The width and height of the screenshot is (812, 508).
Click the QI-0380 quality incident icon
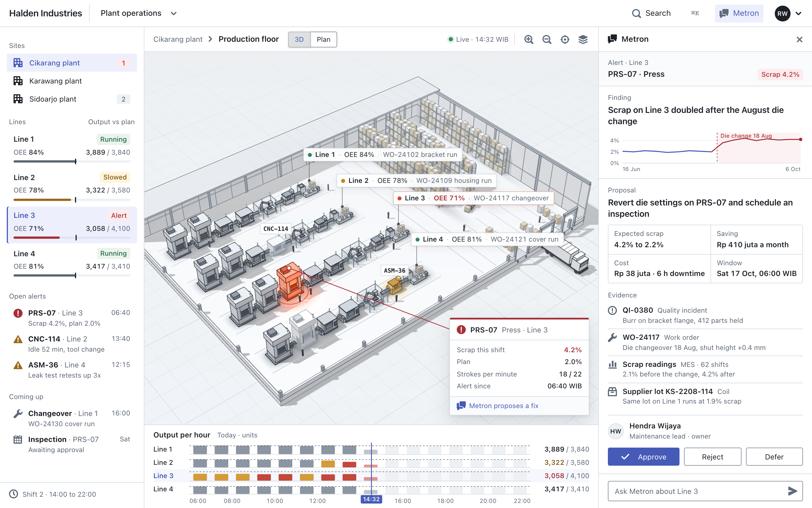click(612, 310)
